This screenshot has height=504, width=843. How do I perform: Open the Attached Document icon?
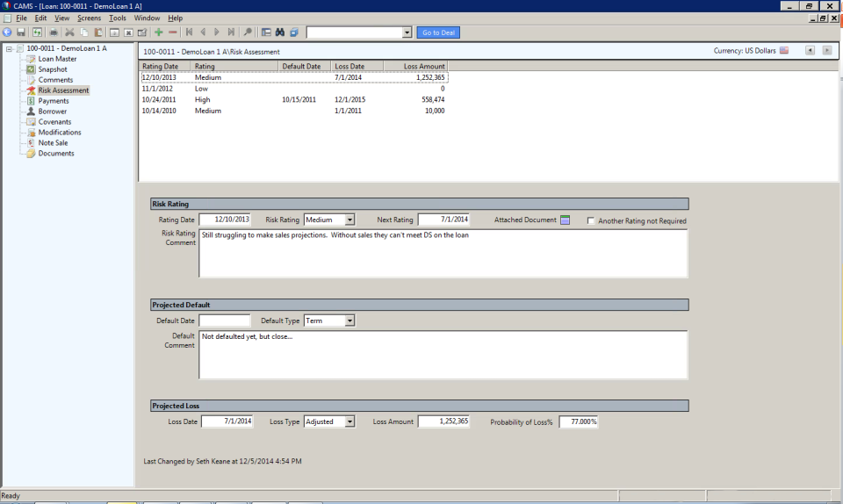tap(566, 220)
